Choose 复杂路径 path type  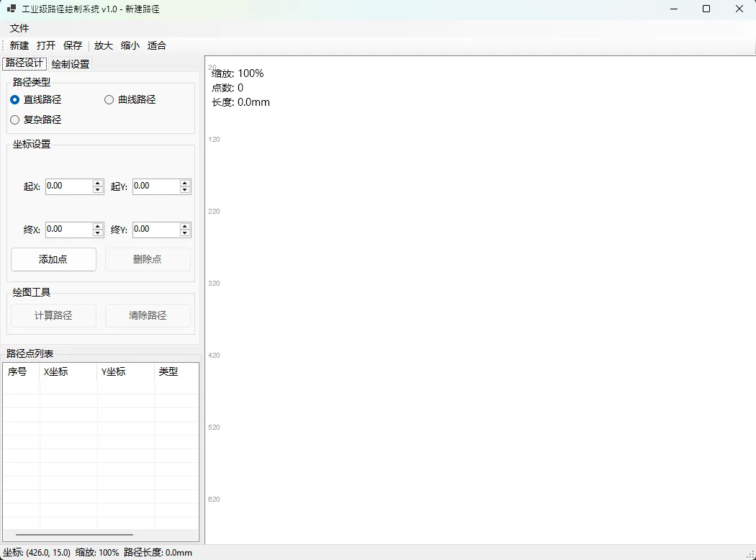click(15, 120)
